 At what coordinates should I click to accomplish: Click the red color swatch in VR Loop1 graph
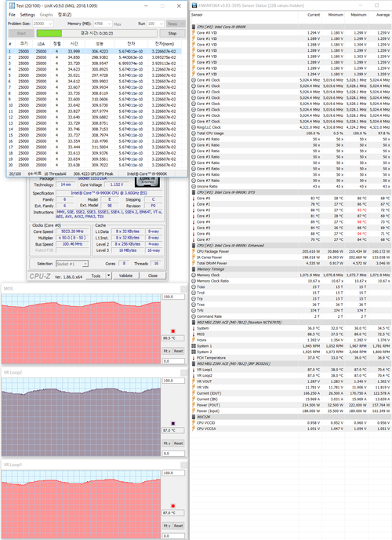[173, 506]
